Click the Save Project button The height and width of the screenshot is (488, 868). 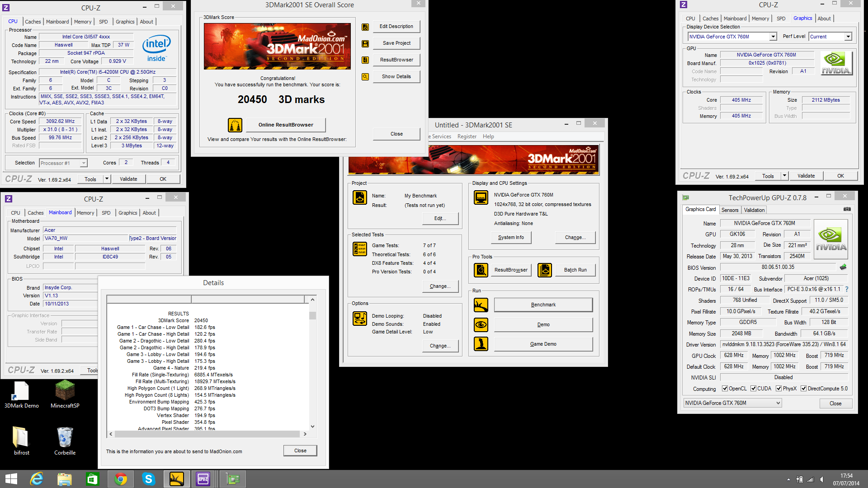tap(396, 43)
